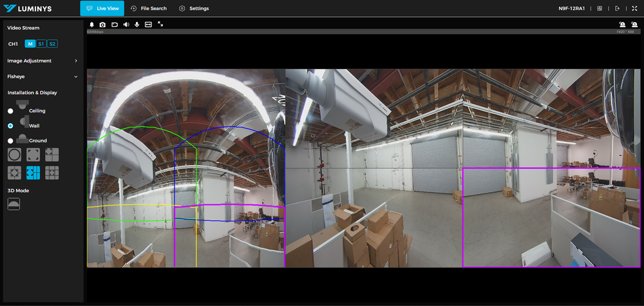644x306 pixels.
Task: Open the 3D Mode dome icon
Action: pos(14,204)
